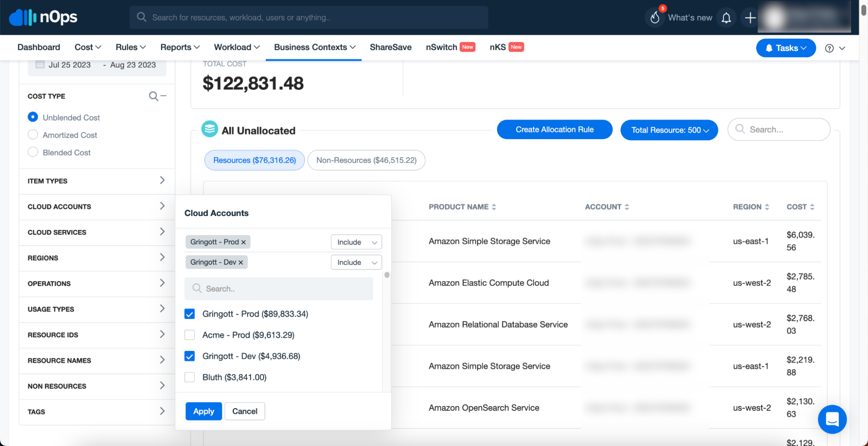Viewport: 868px width, 446px height.
Task: Click Create Allocation Rule button
Action: coord(554,130)
